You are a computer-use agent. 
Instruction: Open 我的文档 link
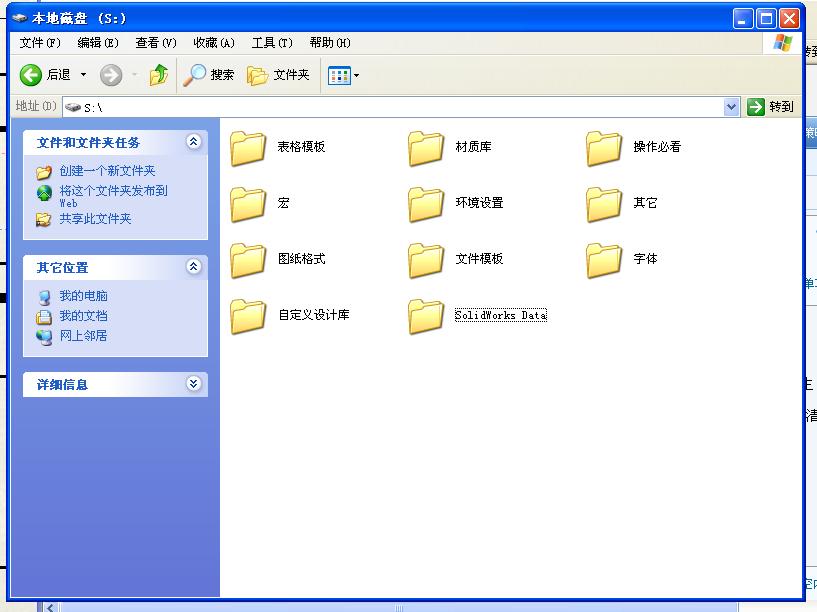click(x=83, y=316)
